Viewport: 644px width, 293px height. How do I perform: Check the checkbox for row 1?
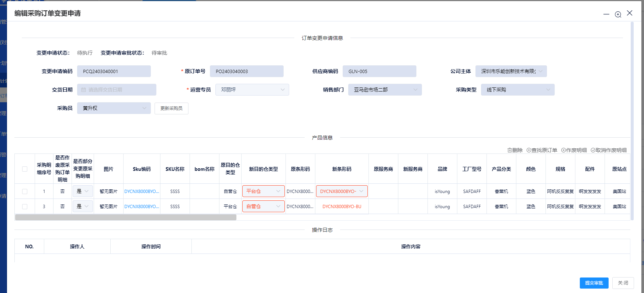tap(25, 192)
